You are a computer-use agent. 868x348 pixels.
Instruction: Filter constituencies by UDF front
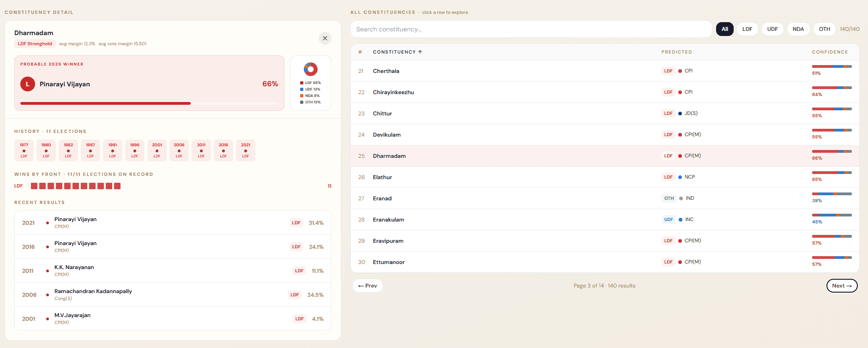click(x=772, y=29)
